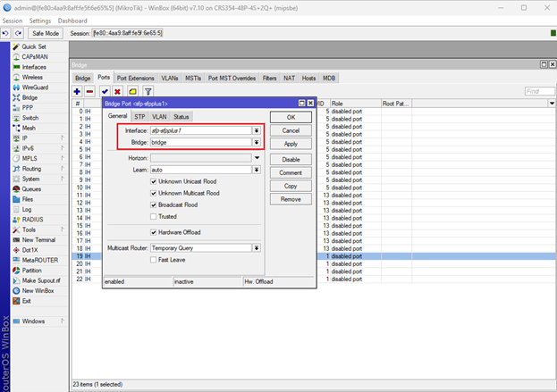This screenshot has width=557, height=392.
Task: Switch to STP tab in dialog
Action: click(x=139, y=117)
